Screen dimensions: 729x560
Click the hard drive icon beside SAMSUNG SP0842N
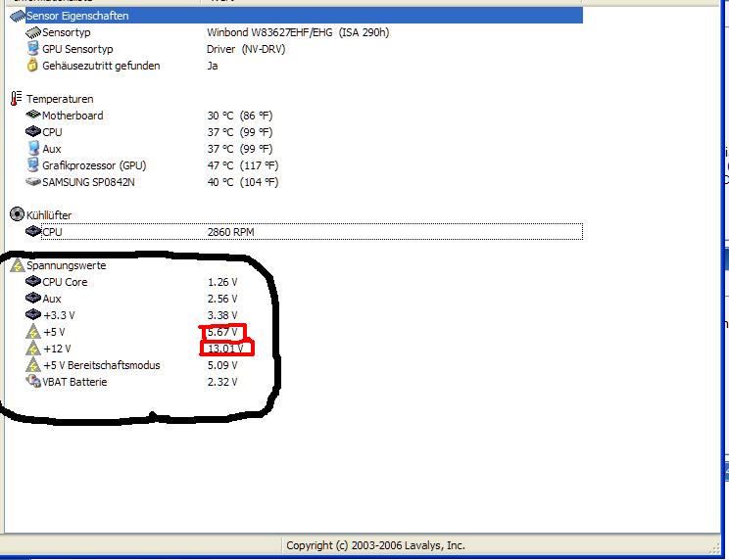(33, 181)
